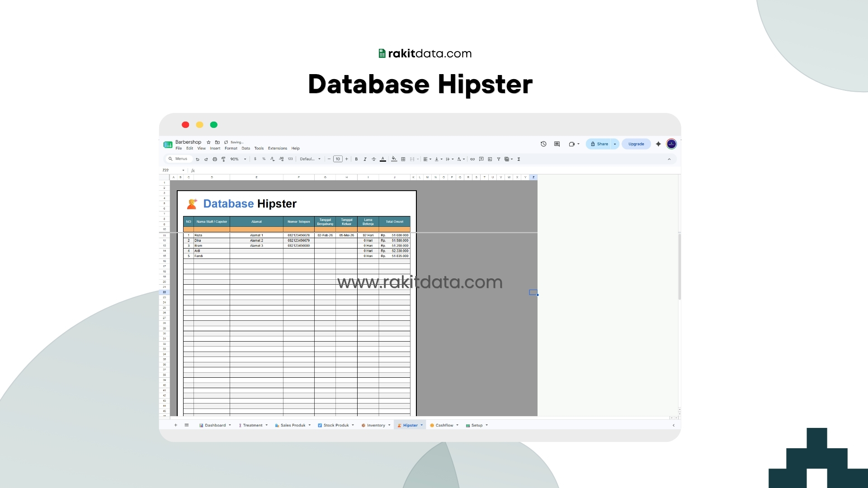Open the zoom 90% dropdown
The height and width of the screenshot is (488, 868).
click(238, 159)
